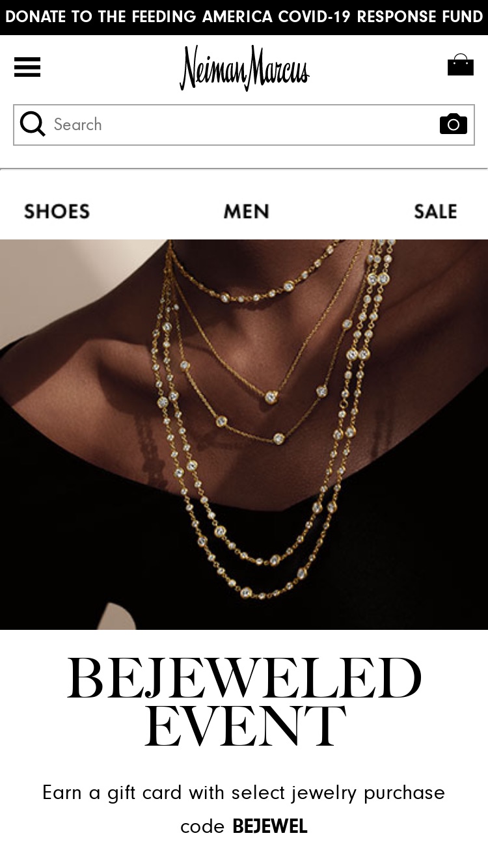Image resolution: width=488 pixels, height=868 pixels.
Task: Click the magnifying glass search icon
Action: click(x=33, y=124)
